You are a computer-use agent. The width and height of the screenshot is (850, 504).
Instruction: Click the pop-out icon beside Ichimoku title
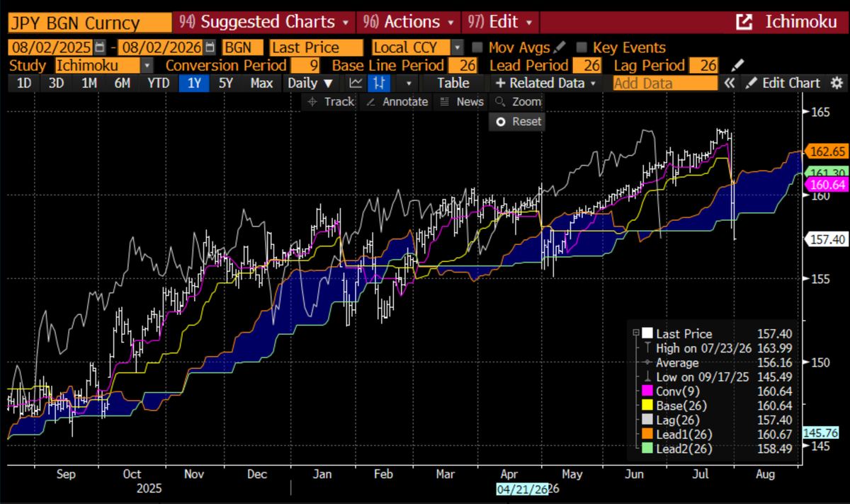click(x=744, y=22)
